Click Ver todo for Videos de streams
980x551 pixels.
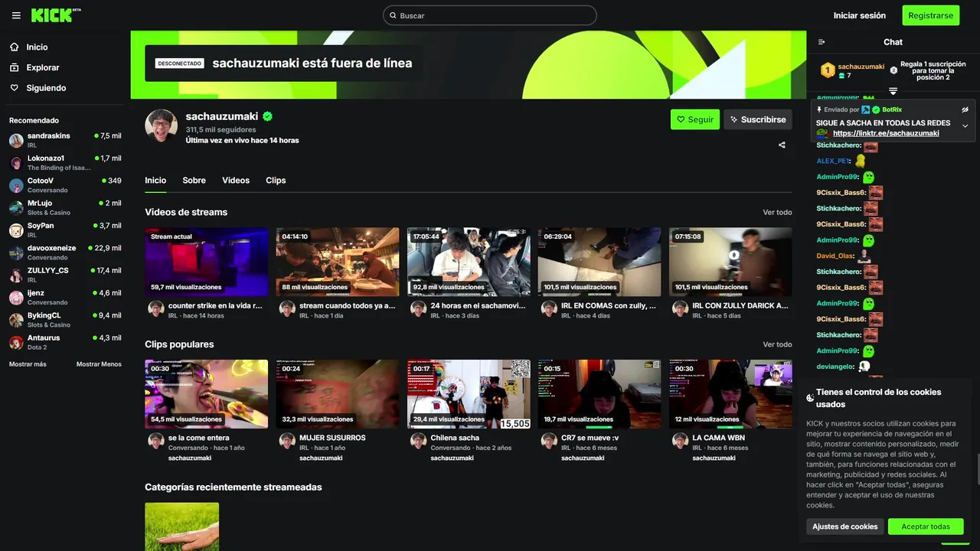click(777, 212)
